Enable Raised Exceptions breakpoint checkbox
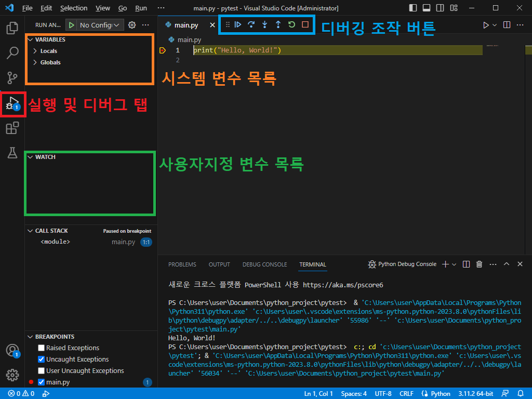 point(42,348)
